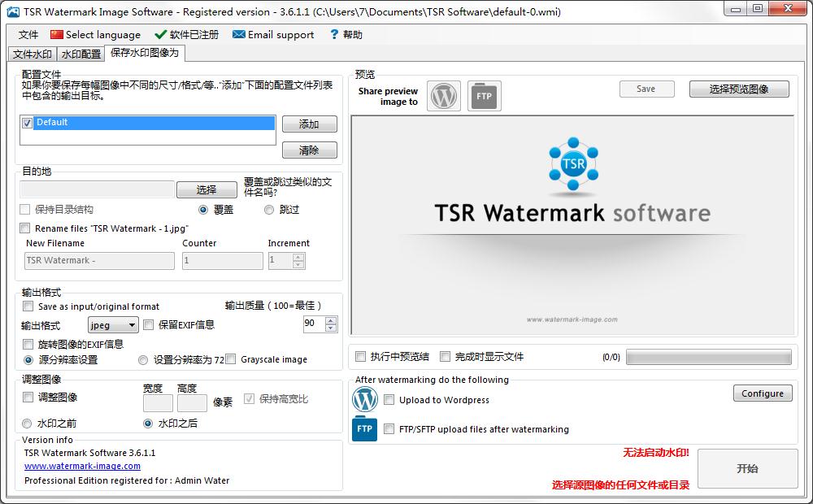This screenshot has width=813, height=504.
Task: Click 宽度 width input field
Action: [x=158, y=403]
